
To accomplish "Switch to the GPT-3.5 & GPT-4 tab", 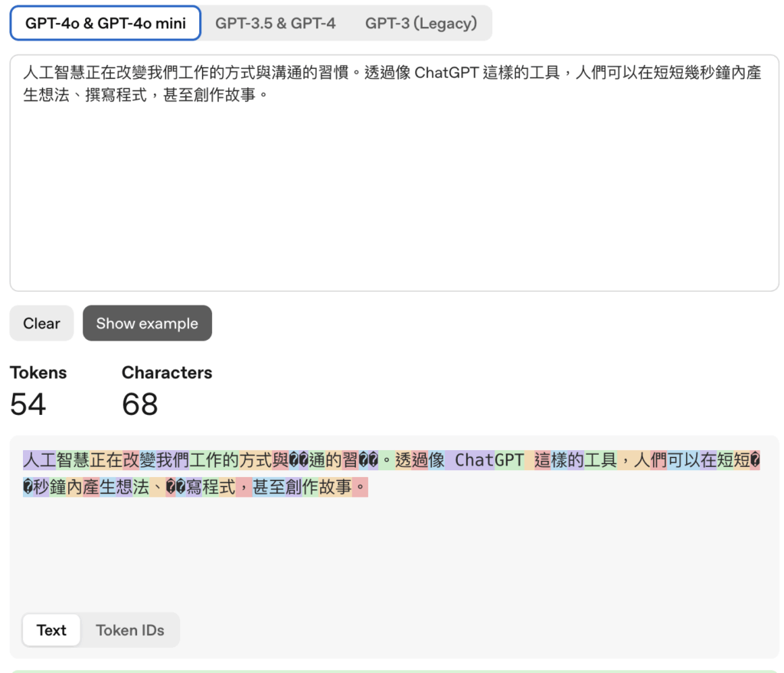I will click(x=276, y=23).
